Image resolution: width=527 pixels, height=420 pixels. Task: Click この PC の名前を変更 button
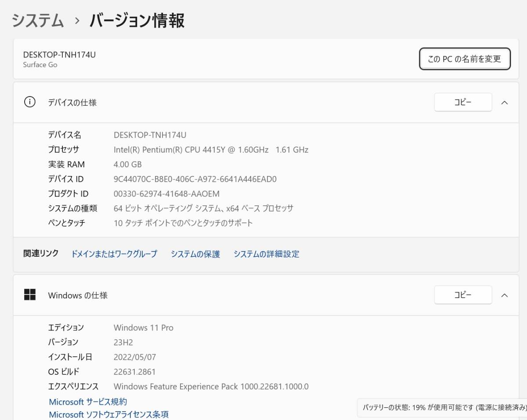coord(465,59)
